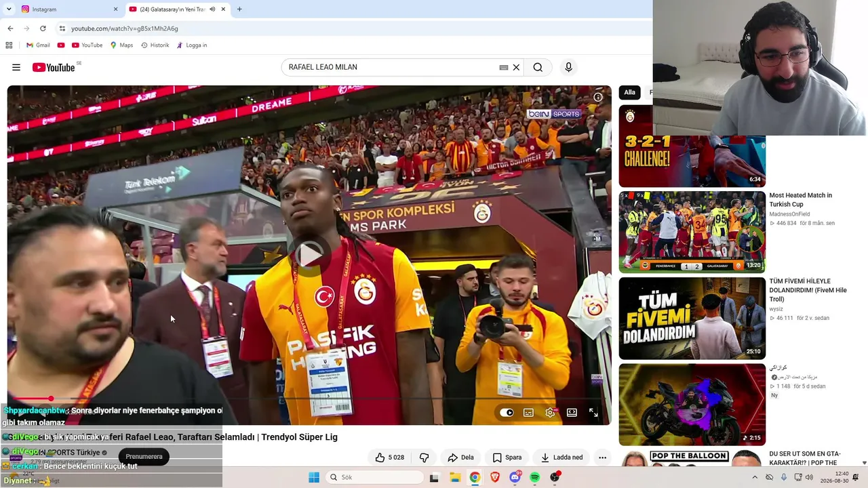Seek on the red video progress bar
The width and height of the screenshot is (868, 488).
pyautogui.click(x=309, y=399)
